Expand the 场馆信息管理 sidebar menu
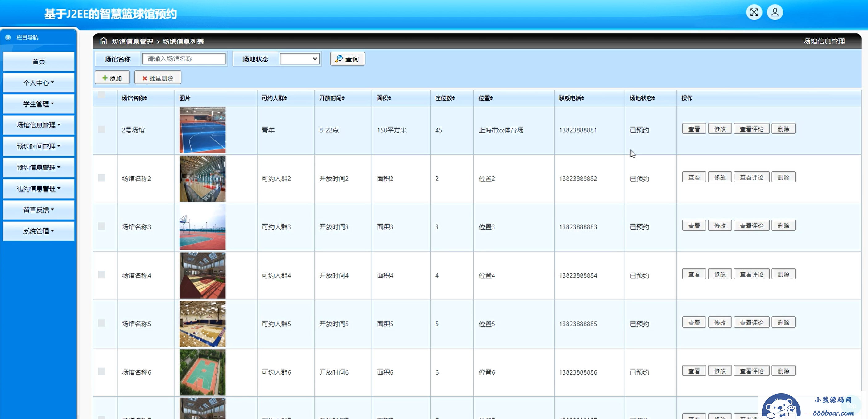This screenshot has height=419, width=868. 39,125
